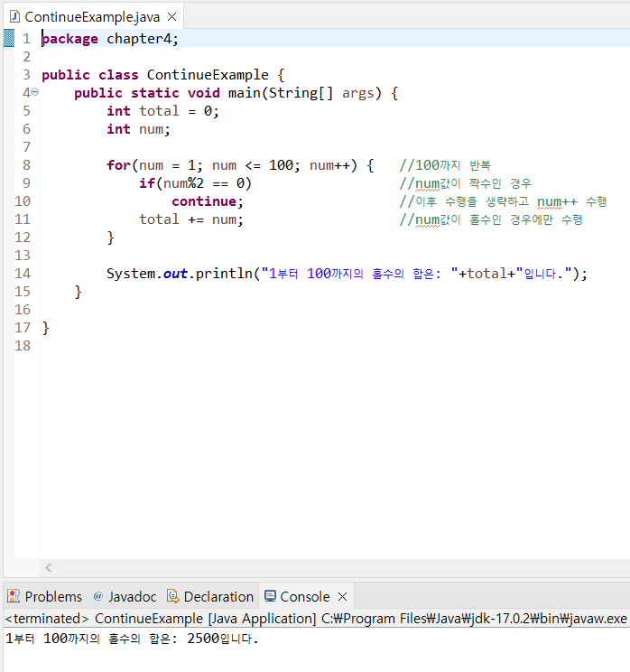Click the comment on line 10 about num++
This screenshot has width=630, height=672.
tap(504, 201)
